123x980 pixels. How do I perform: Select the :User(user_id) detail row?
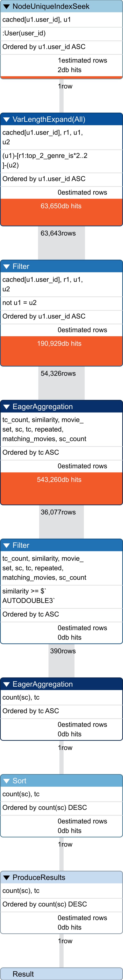[x=61, y=33]
